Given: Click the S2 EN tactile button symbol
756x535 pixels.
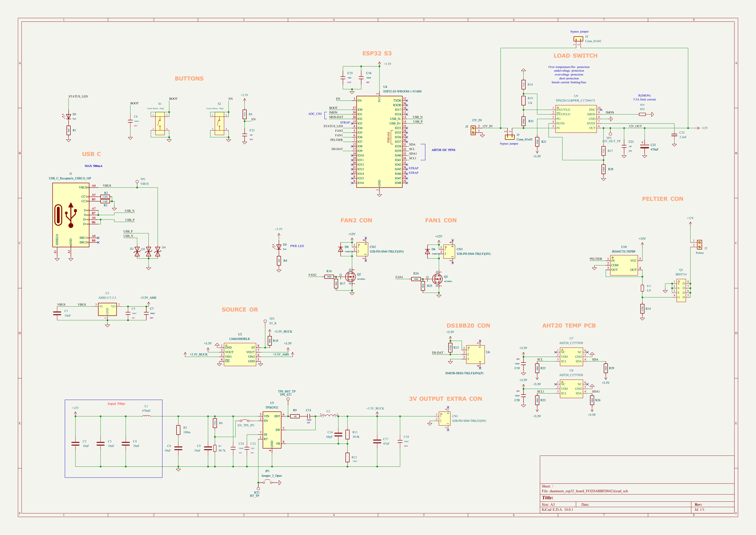Looking at the screenshot, I should (x=219, y=124).
